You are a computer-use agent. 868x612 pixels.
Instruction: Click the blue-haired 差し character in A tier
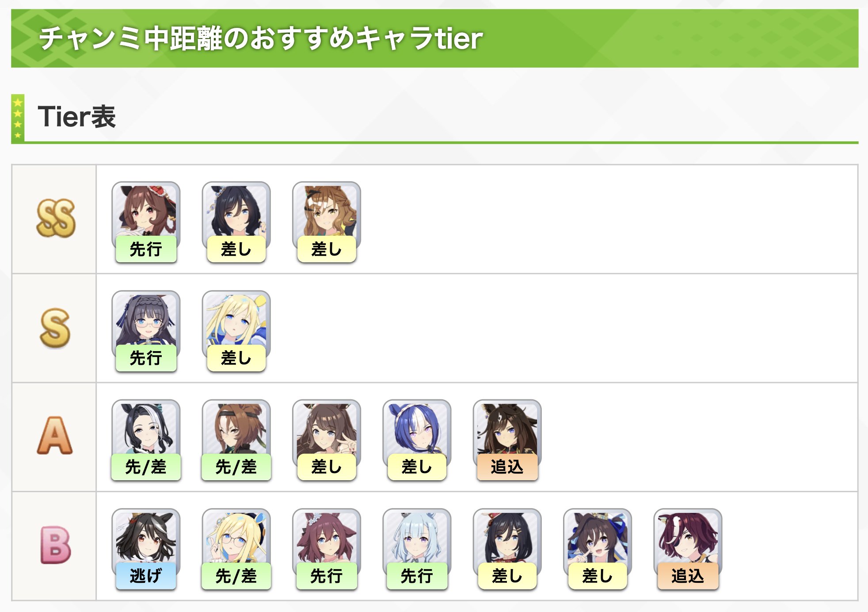click(x=417, y=440)
